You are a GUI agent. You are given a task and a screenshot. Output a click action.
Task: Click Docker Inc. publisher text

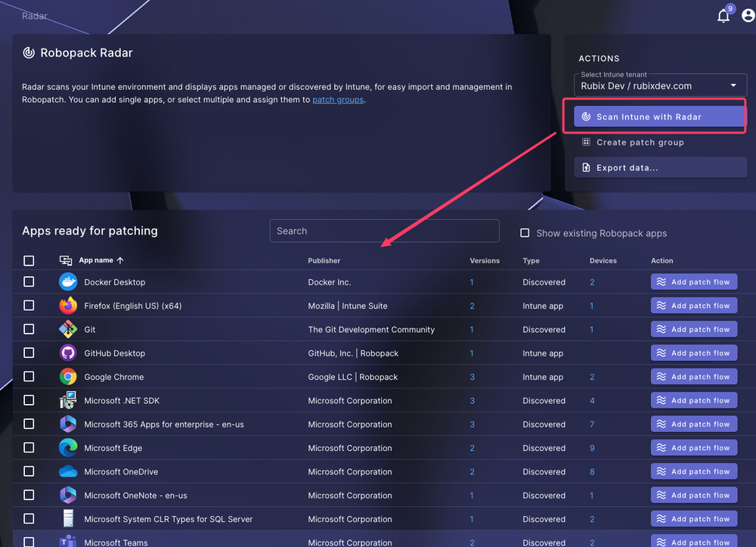pos(330,282)
